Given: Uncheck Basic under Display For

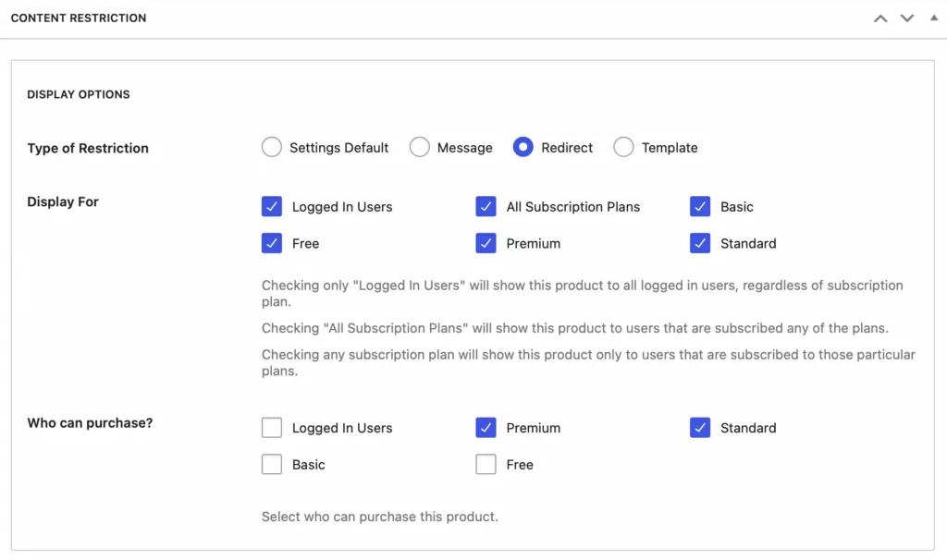Looking at the screenshot, I should click(x=700, y=206).
